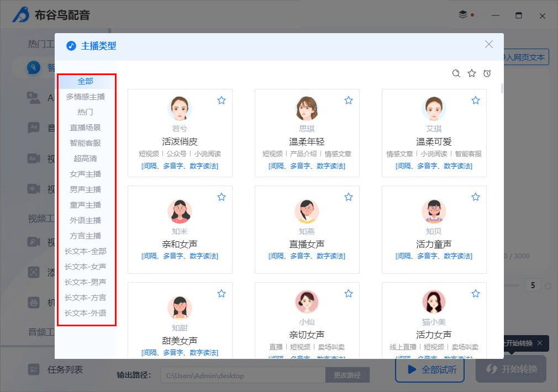Viewport: 558px width, 392px height.
Task: Click the star favorites filter icon
Action: click(472, 73)
